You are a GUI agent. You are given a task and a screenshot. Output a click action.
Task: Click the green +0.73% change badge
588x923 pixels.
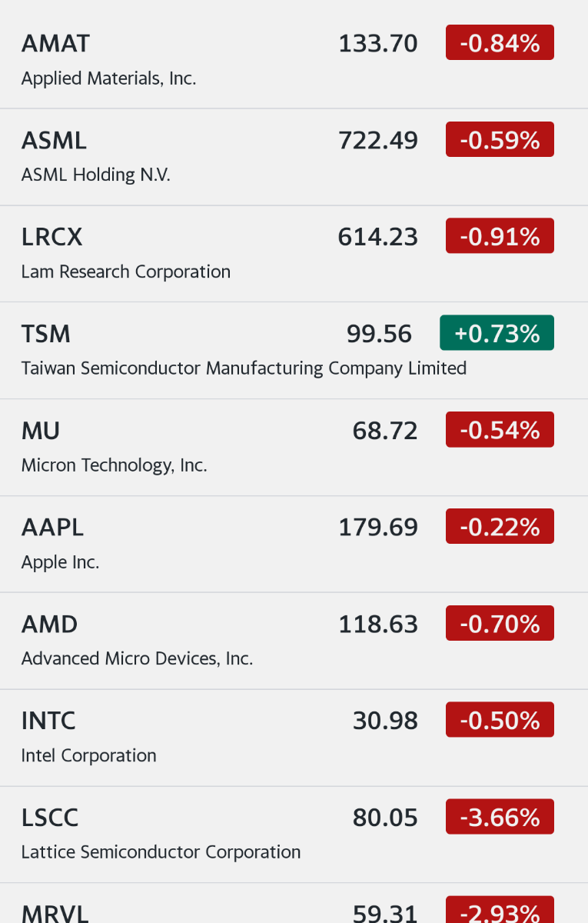[497, 333]
